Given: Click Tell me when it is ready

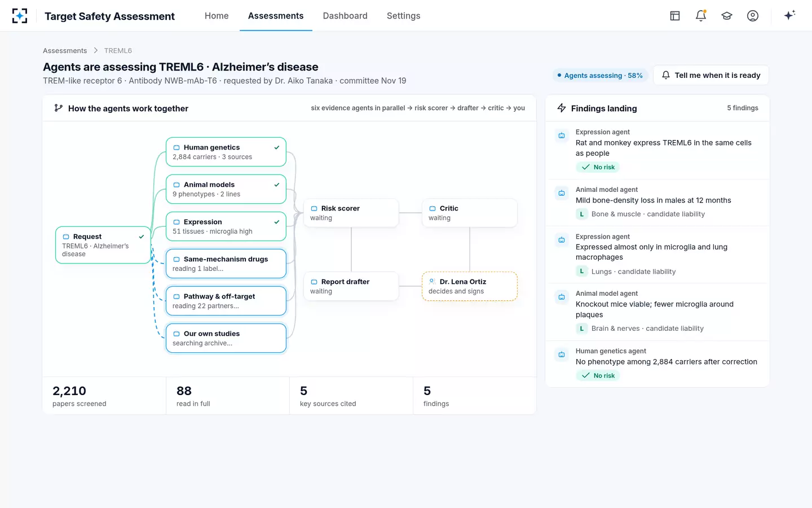Looking at the screenshot, I should (711, 75).
